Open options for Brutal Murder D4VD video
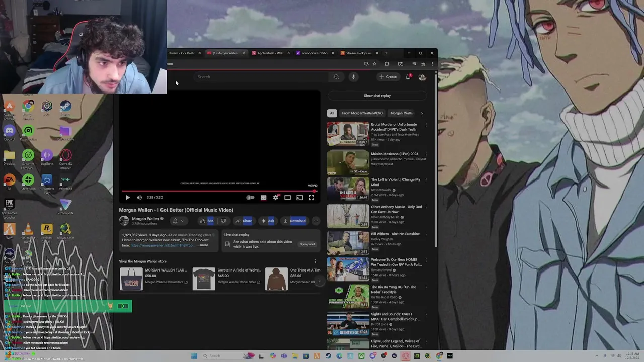The image size is (644, 362). pos(426,125)
